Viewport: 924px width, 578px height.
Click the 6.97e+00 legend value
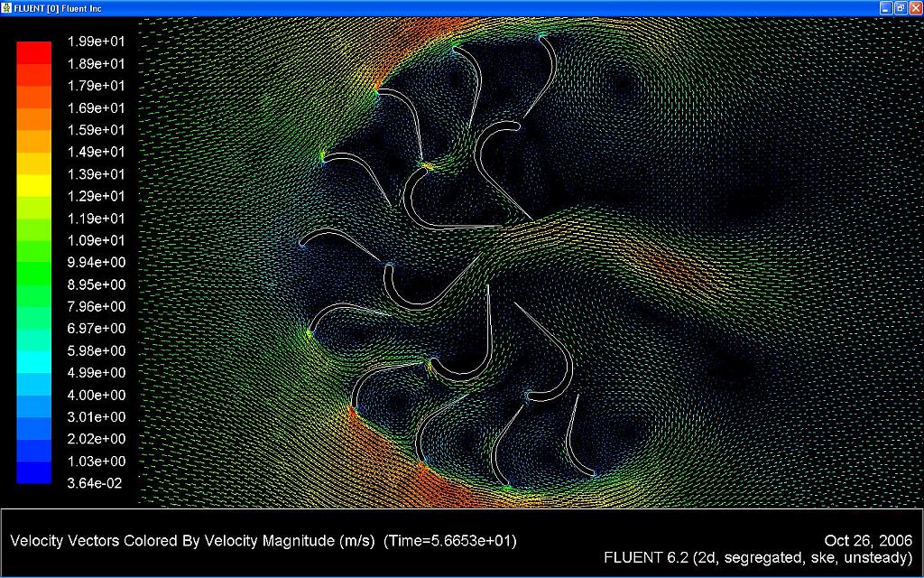(96, 329)
